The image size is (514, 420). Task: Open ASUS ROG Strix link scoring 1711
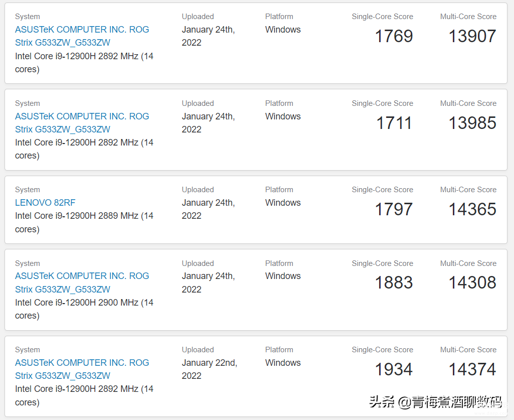pyautogui.click(x=82, y=123)
